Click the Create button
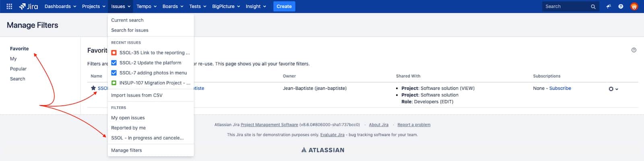 coord(284,6)
